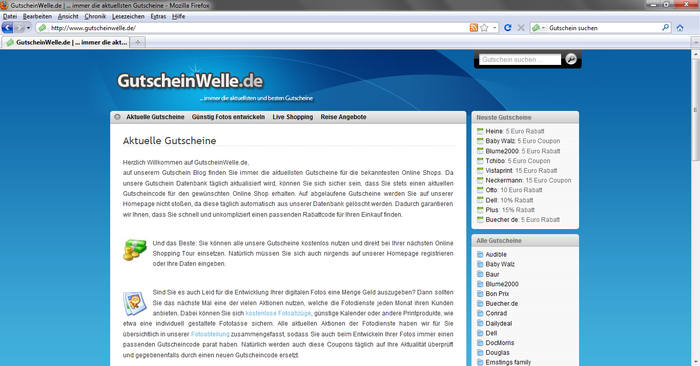The image size is (700, 366).
Task: Open the Bon Prix category
Action: pyautogui.click(x=497, y=294)
